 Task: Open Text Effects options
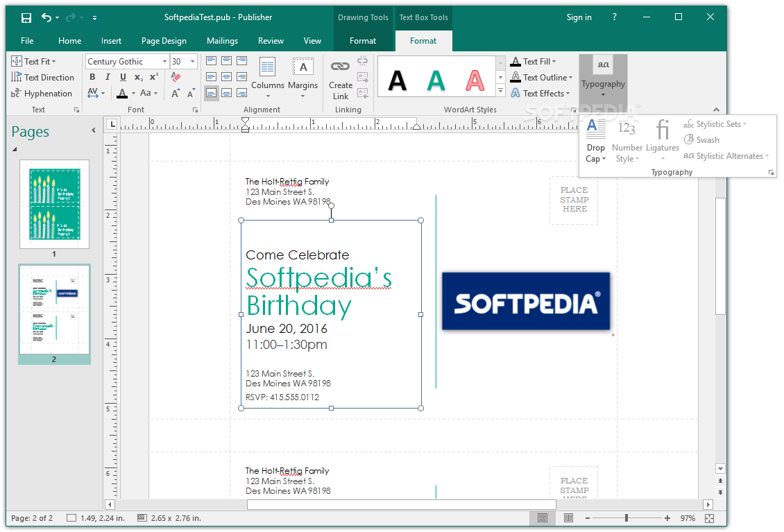pyautogui.click(x=540, y=94)
